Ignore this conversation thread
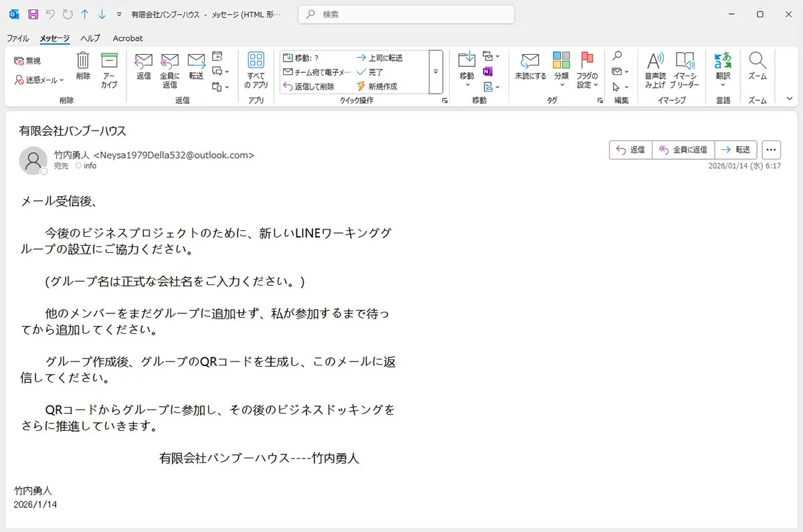This screenshot has width=803, height=532. pyautogui.click(x=28, y=60)
